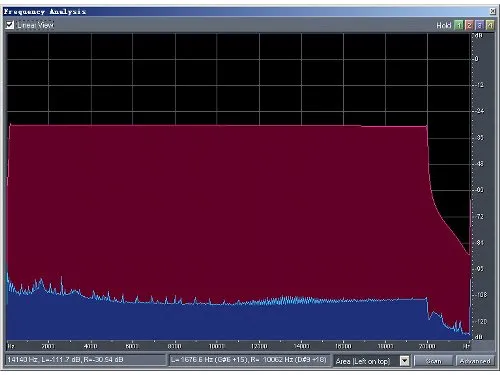Open the Advanced options button

tap(474, 361)
